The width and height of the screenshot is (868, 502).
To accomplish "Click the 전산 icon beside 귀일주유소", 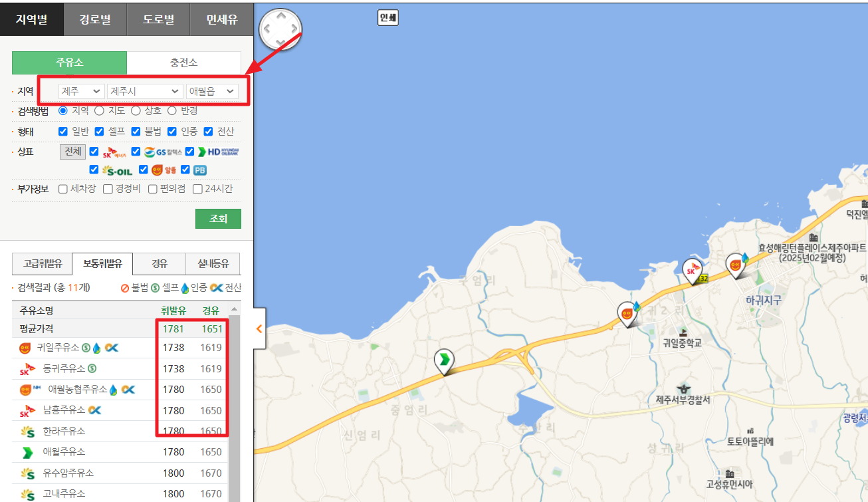I will point(111,348).
